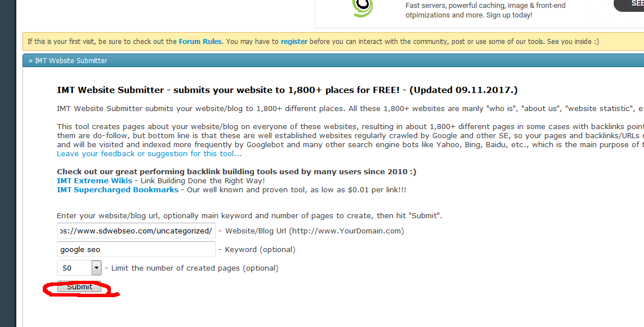Click the dark button in the ad banner

629,5
